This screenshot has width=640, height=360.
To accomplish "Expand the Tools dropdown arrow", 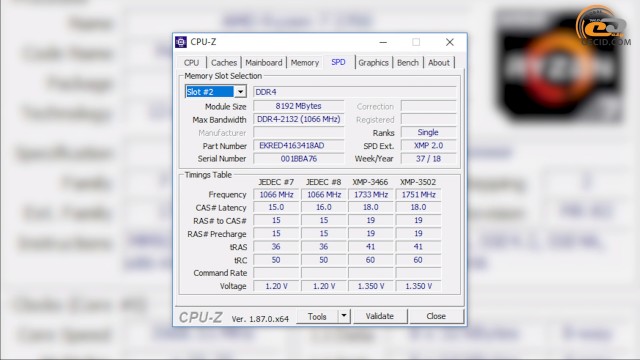I will click(x=344, y=316).
